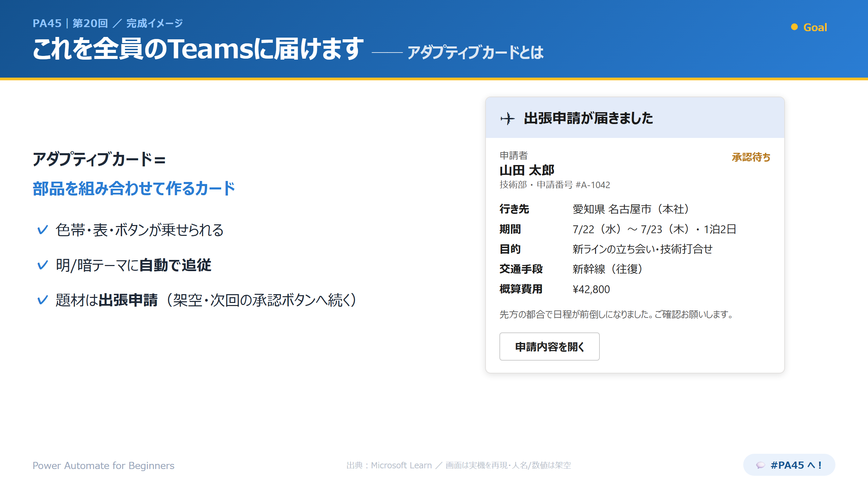Click the bullet 色帯・表・ボタンが乗せられる
The image size is (868, 488).
tap(139, 230)
